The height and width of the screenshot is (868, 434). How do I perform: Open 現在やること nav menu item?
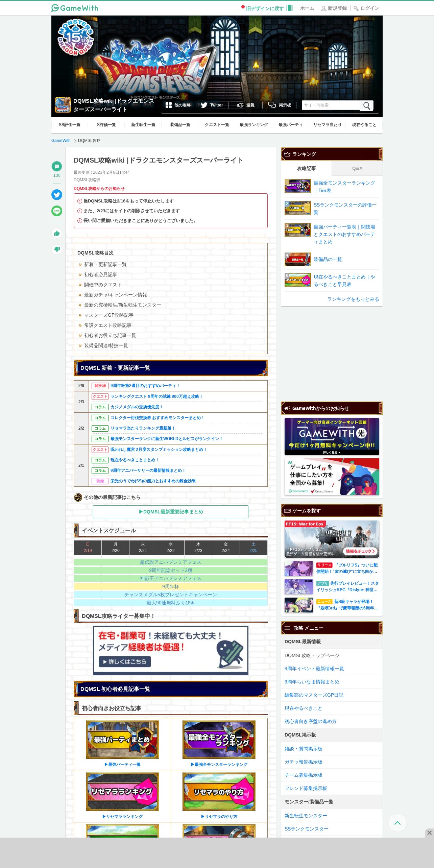tap(364, 125)
